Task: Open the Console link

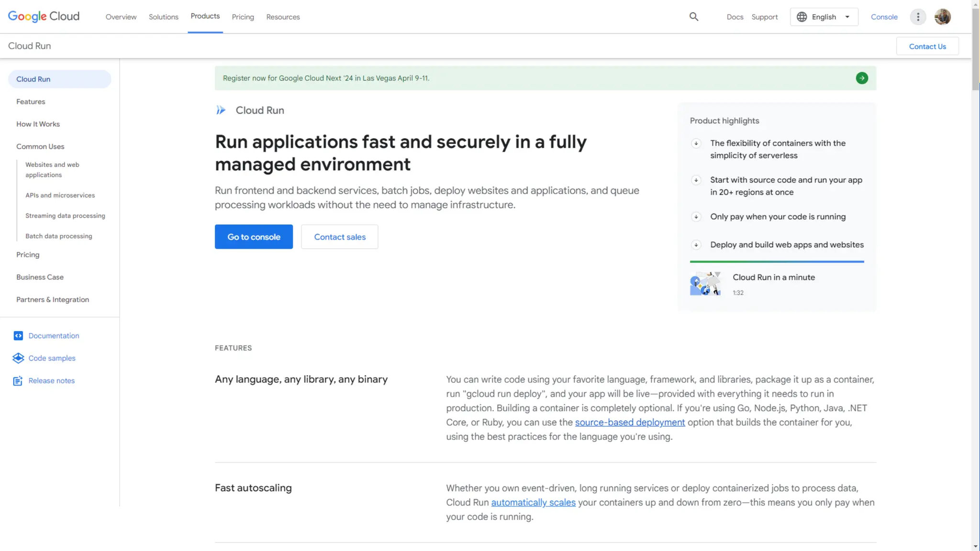Action: pyautogui.click(x=884, y=17)
